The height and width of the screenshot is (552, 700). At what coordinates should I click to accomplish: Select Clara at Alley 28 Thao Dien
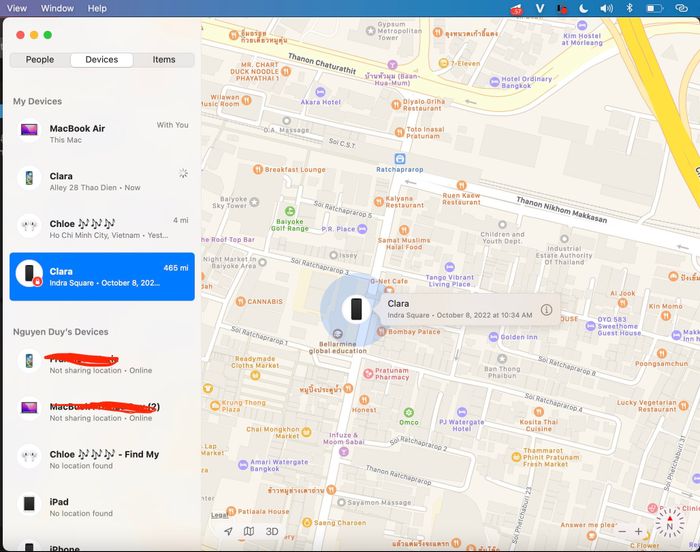102,180
